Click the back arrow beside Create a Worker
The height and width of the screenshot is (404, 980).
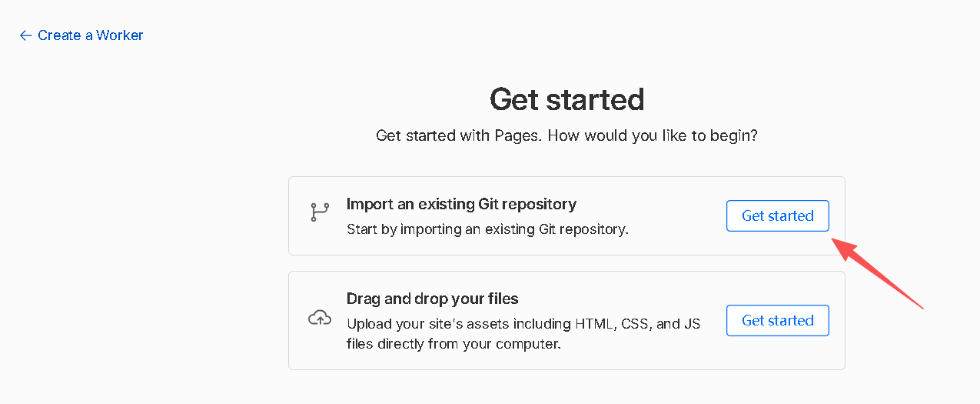coord(25,35)
